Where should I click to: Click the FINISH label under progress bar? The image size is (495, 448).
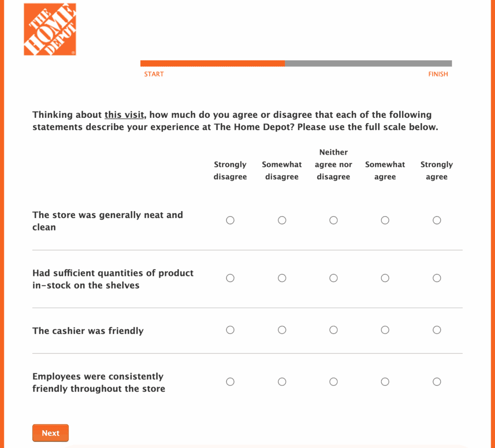[438, 74]
